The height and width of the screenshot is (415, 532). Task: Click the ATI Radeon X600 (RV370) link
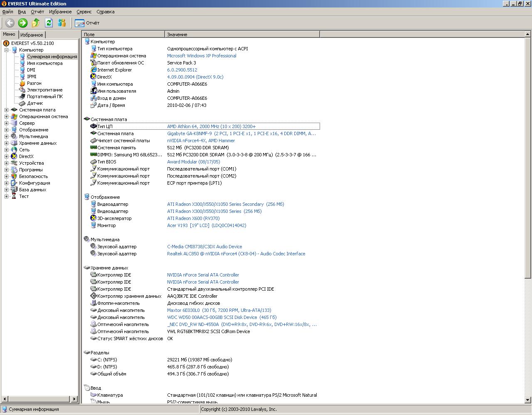tap(193, 218)
